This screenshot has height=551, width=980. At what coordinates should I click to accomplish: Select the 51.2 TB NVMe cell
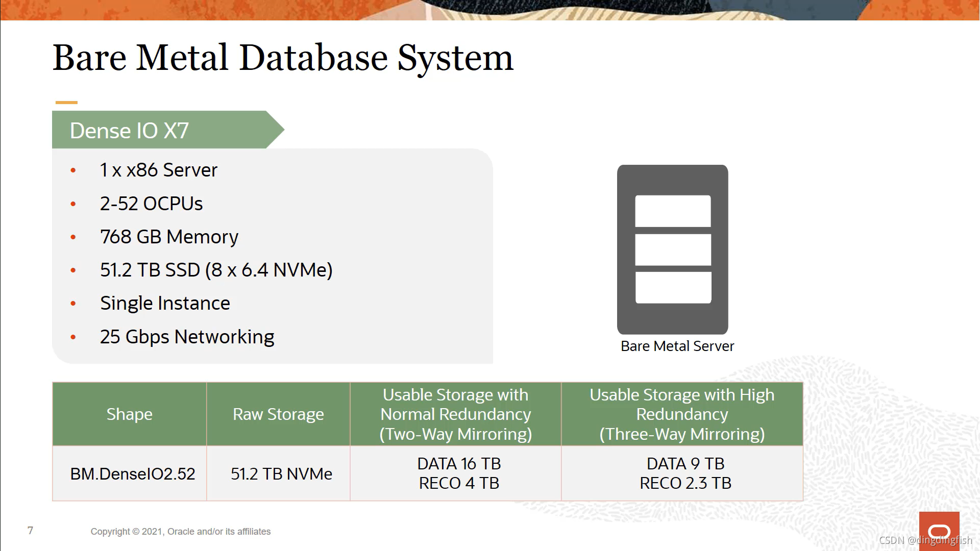pos(281,474)
